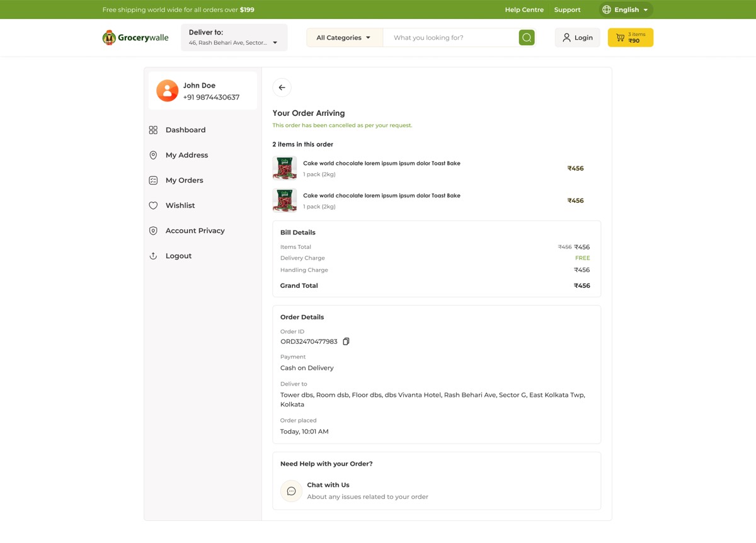Open the first product thumbnail image
Viewport: 756px width, 543px height.
click(x=285, y=168)
